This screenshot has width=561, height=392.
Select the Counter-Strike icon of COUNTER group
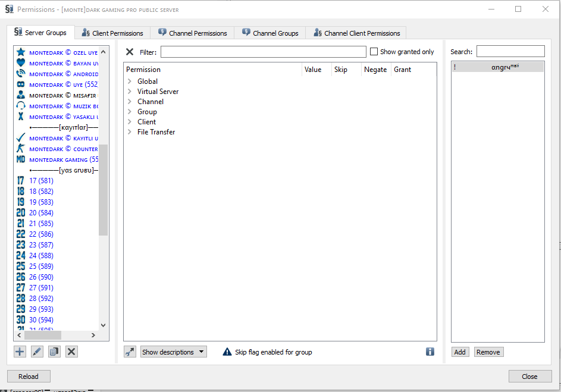point(21,149)
